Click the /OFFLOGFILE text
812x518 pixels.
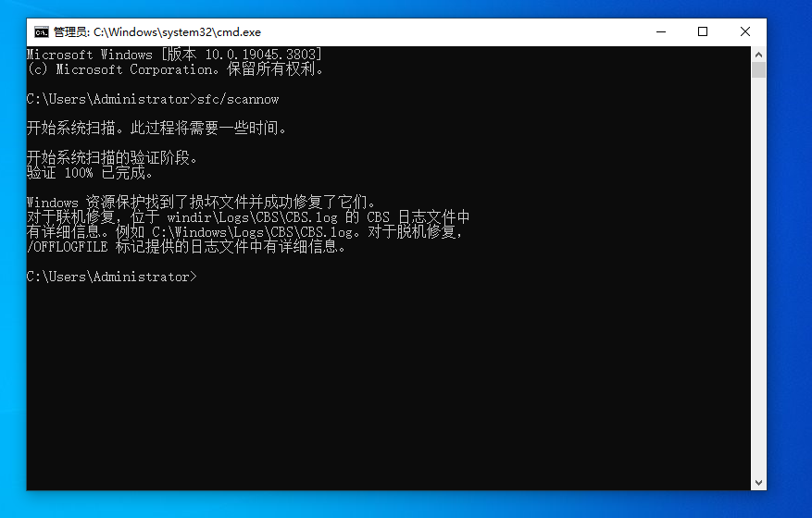68,247
